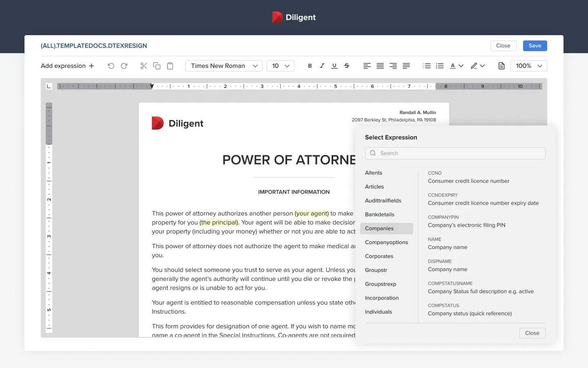Open the 100% zoom dropdown

(x=529, y=66)
